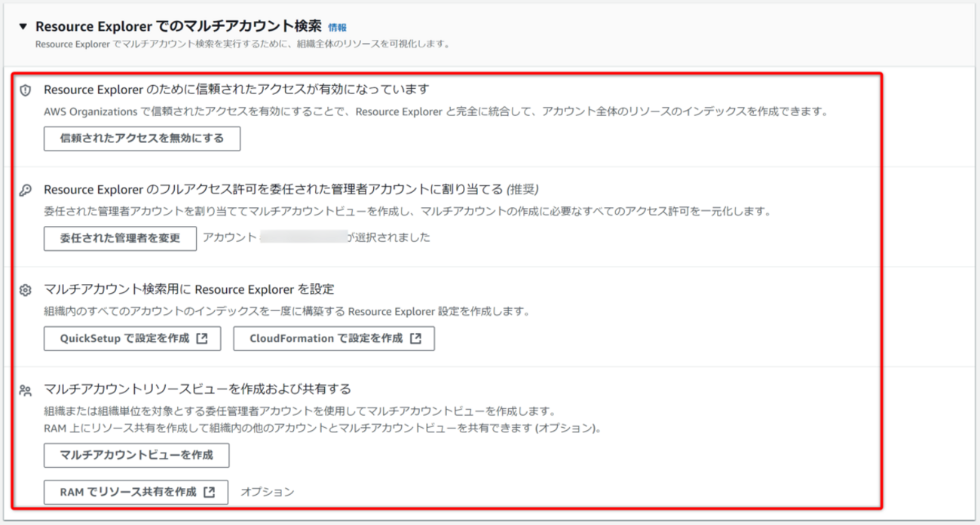Click the 'が選択されました' account text
The height and width of the screenshot is (525, 980).
coord(389,238)
